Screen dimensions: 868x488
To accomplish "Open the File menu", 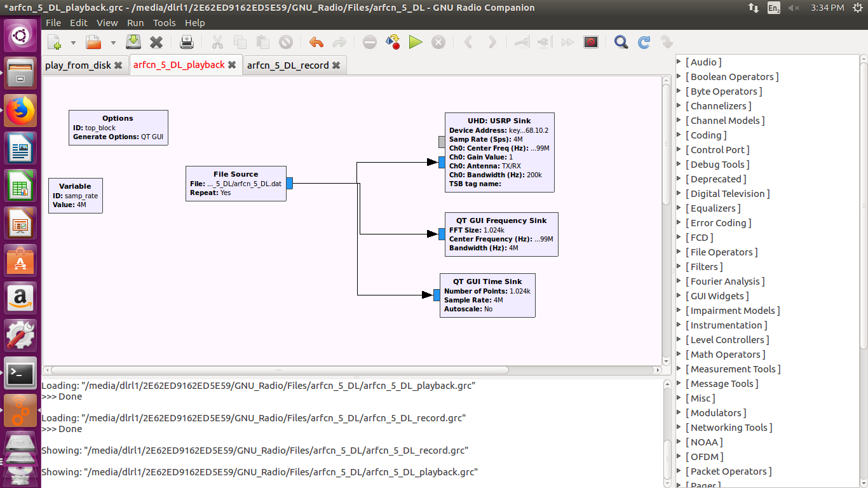I will coord(53,23).
